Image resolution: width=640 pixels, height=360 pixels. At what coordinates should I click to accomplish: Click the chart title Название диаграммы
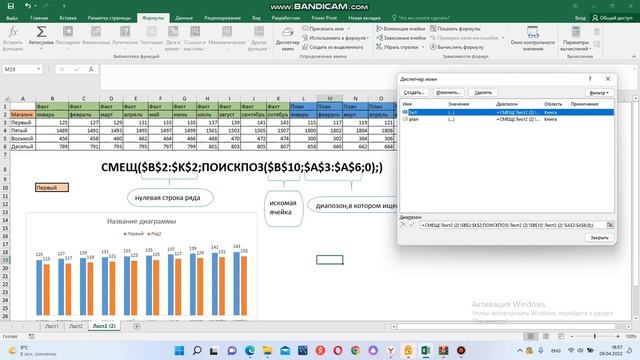(141, 221)
